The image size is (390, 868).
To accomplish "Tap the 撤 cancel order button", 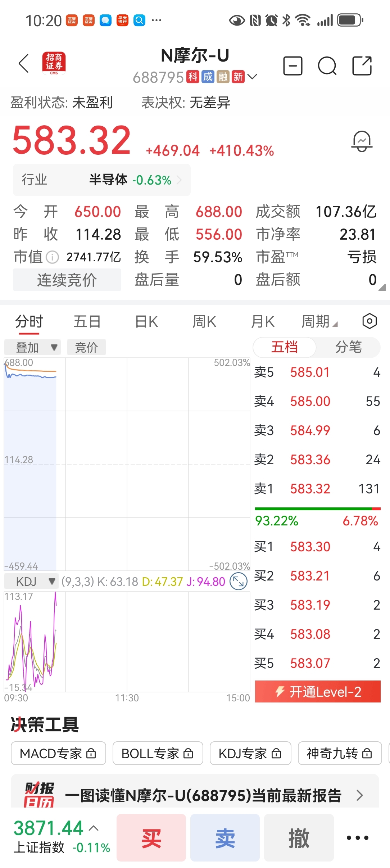I will (x=299, y=838).
